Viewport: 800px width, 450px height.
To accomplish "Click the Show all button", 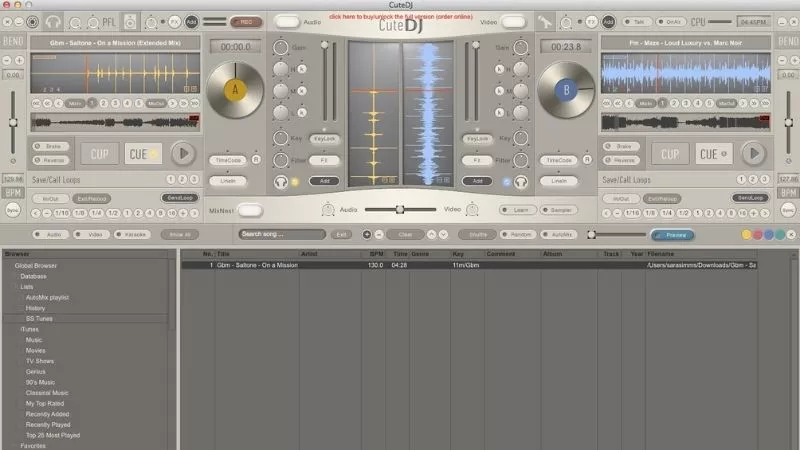I will pos(180,234).
